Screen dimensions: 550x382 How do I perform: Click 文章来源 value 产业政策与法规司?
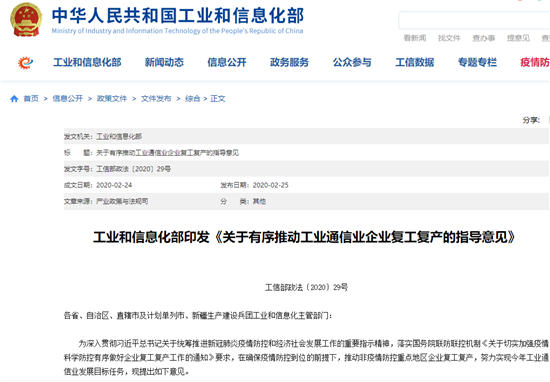122,201
